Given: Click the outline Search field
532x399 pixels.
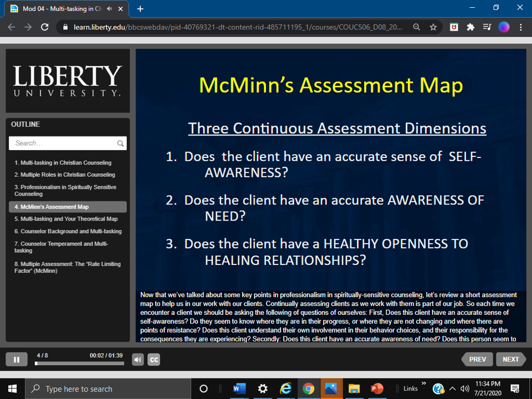Looking at the screenshot, I should (68, 143).
